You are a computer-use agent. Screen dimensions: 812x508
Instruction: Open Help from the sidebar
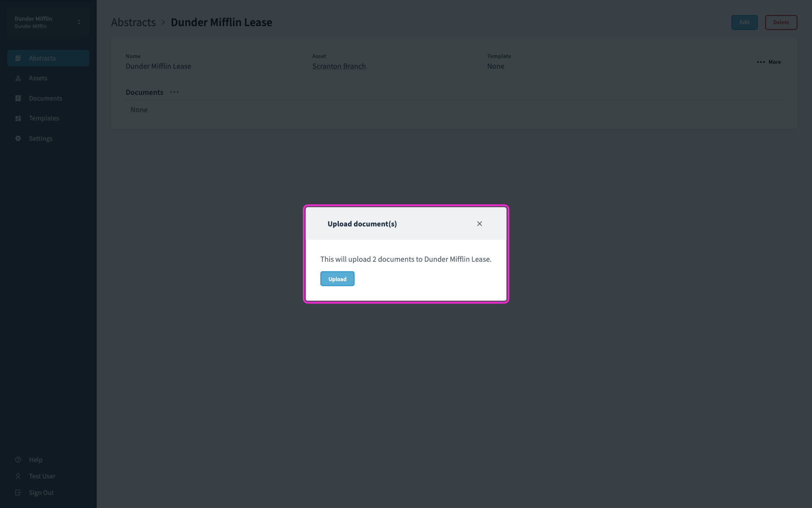36,460
